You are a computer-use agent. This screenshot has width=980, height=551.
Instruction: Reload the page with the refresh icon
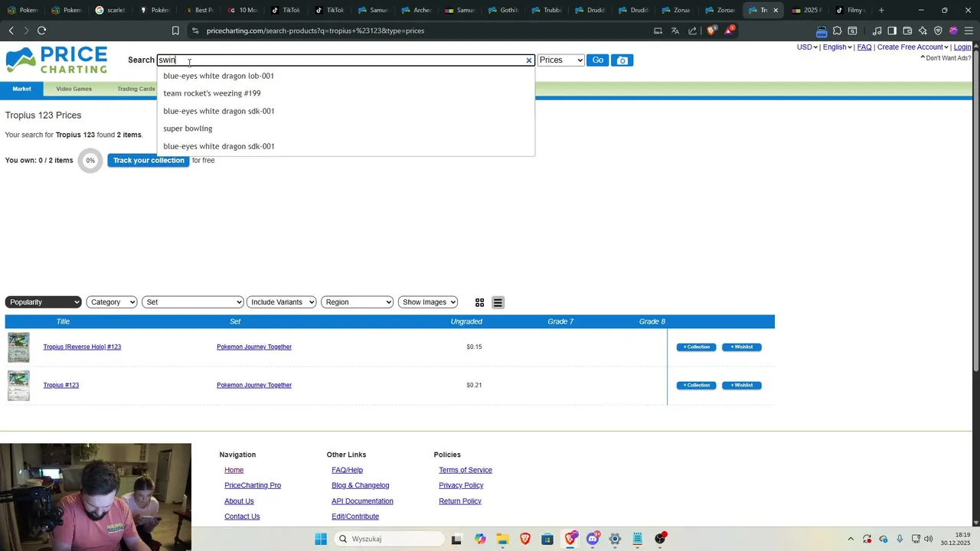41,31
